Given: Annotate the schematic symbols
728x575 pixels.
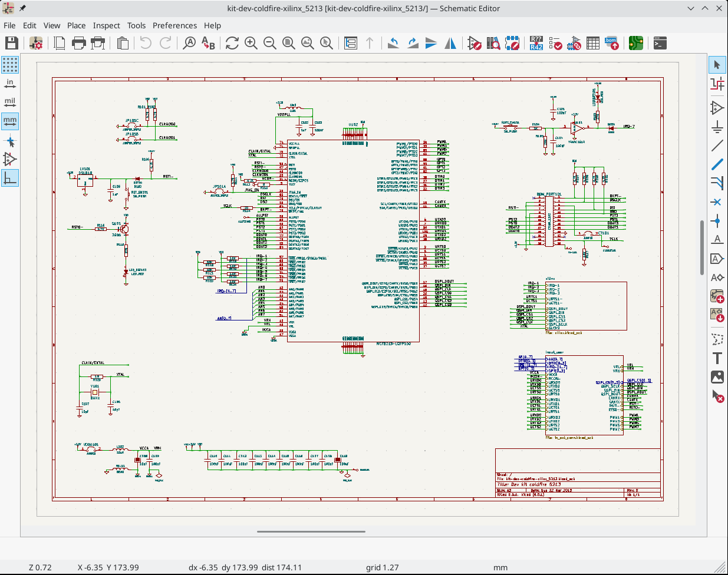Looking at the screenshot, I should [536, 42].
